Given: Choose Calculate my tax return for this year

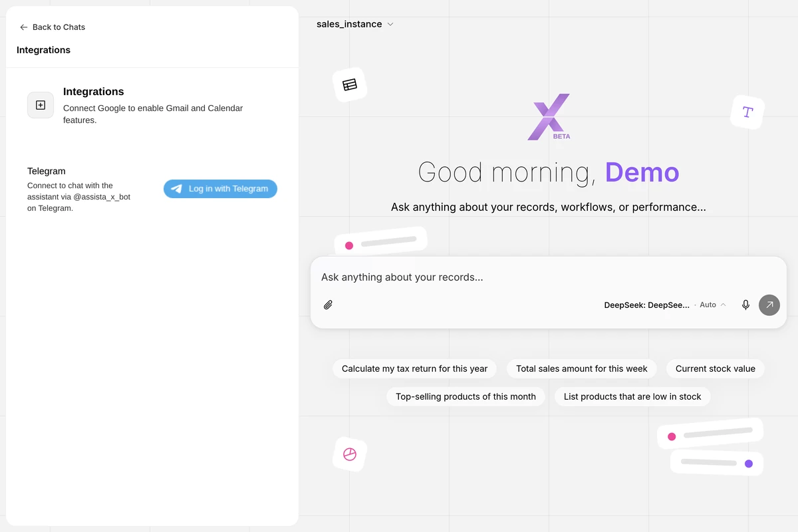Looking at the screenshot, I should coord(415,368).
